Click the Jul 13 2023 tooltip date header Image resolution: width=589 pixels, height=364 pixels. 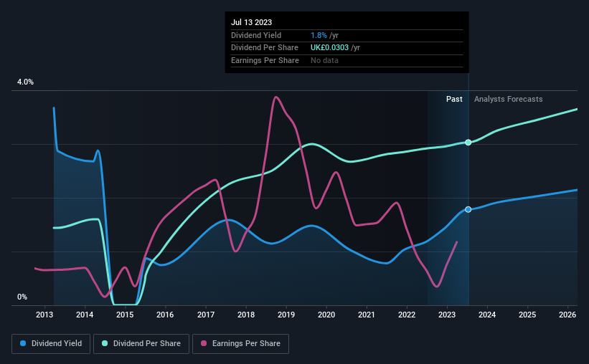coord(251,22)
